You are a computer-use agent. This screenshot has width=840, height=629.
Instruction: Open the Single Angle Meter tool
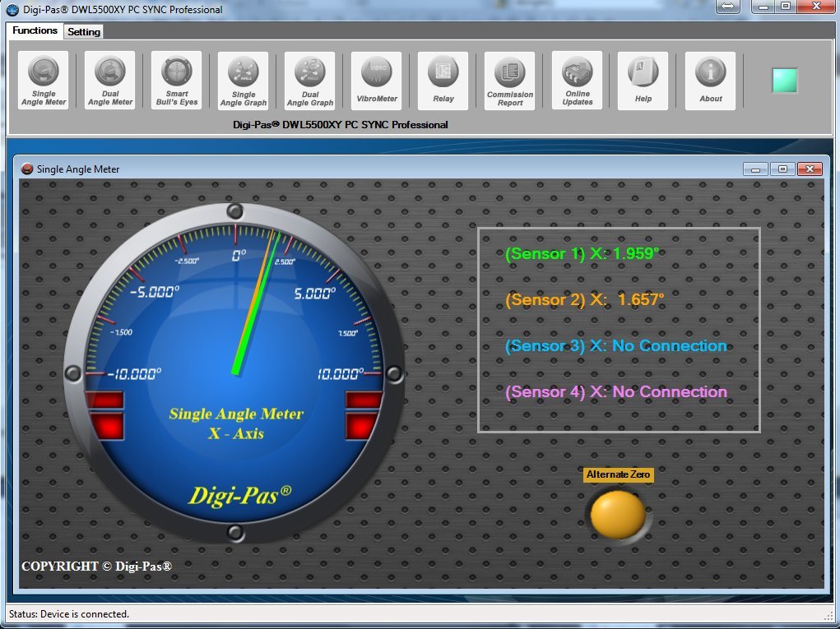[x=44, y=81]
